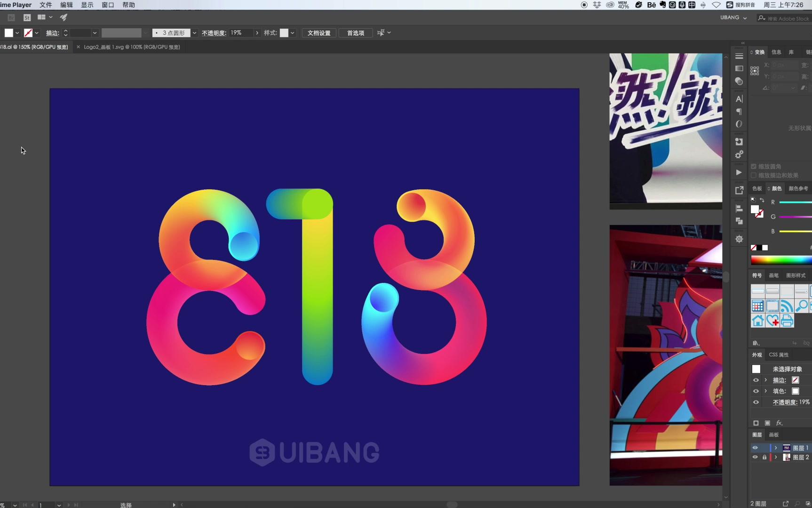Open the graphic style dropdown

click(x=292, y=33)
